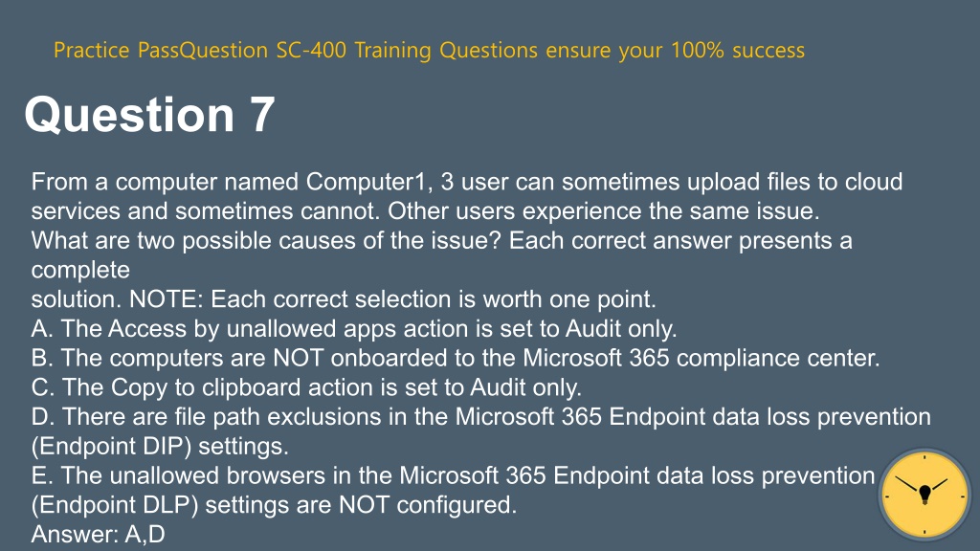This screenshot has width=980, height=551.
Task: Choose option C about Copy to clipboard
Action: [306, 387]
